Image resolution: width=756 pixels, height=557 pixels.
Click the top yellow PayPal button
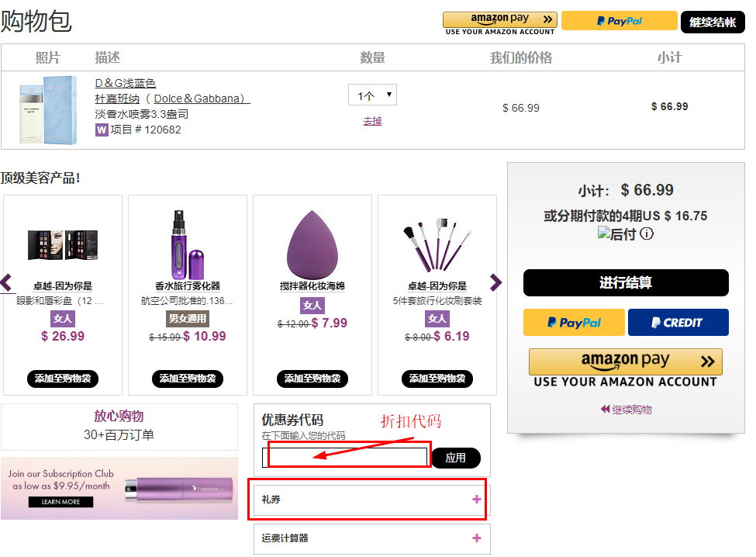pyautogui.click(x=619, y=21)
